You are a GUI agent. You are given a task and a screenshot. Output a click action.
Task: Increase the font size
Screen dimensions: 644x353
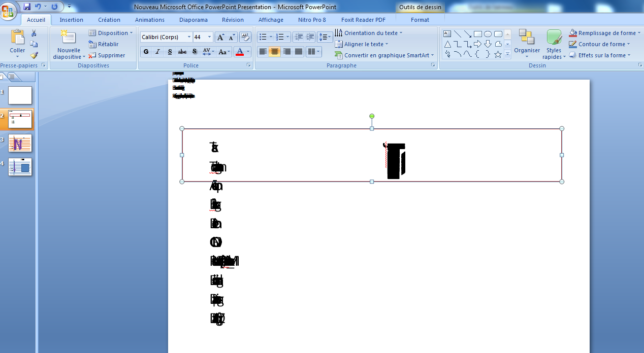coord(220,37)
